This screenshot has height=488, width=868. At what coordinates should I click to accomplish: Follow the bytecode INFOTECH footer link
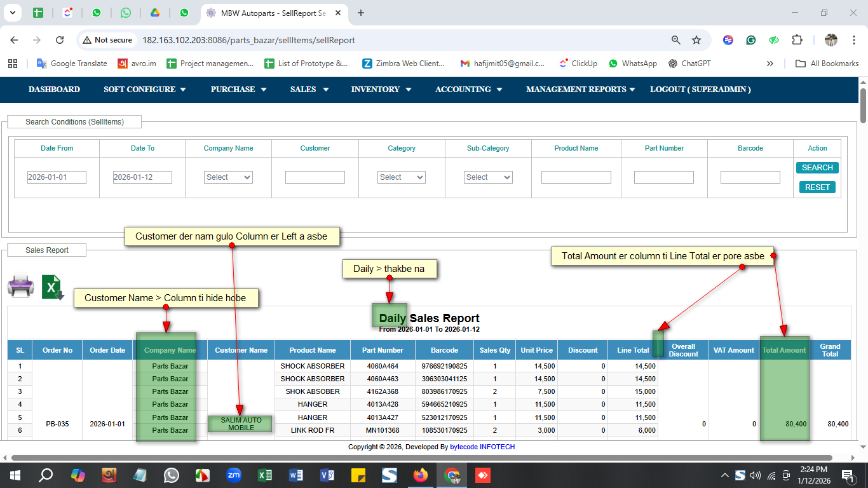pyautogui.click(x=482, y=447)
